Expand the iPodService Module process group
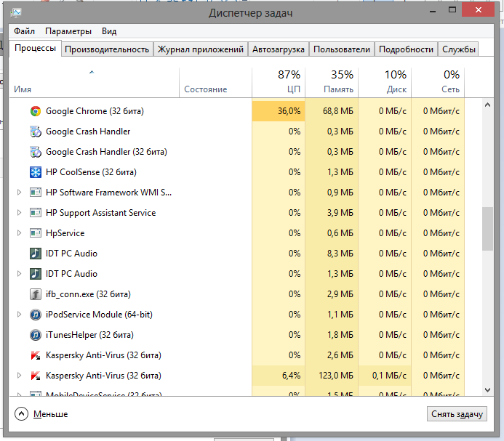This screenshot has height=441, width=504. pos(20,315)
